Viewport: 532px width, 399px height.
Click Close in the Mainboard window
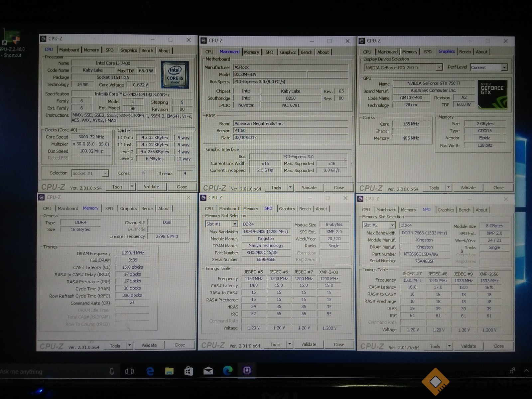(339, 188)
